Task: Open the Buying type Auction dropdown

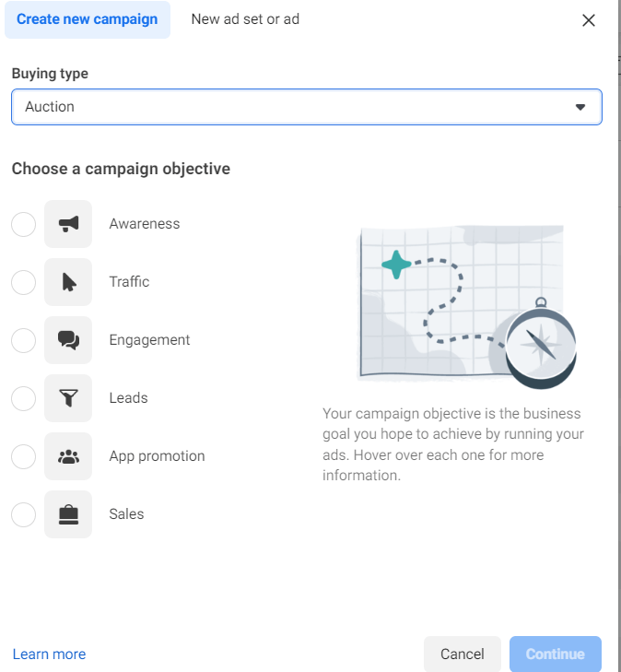Action: 306,107
